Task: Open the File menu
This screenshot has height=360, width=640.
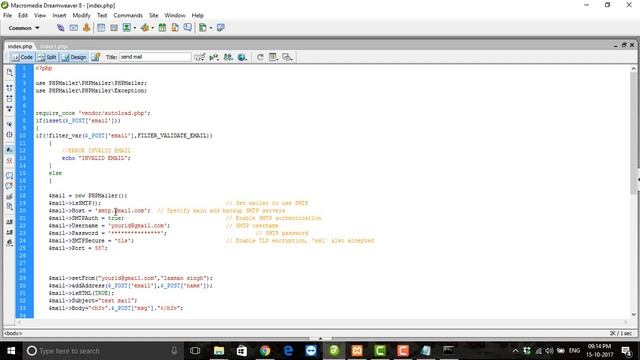Action: [7, 15]
